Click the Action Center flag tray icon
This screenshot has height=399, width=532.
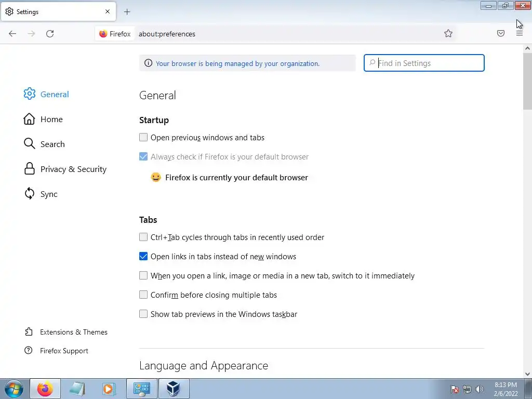click(x=455, y=389)
